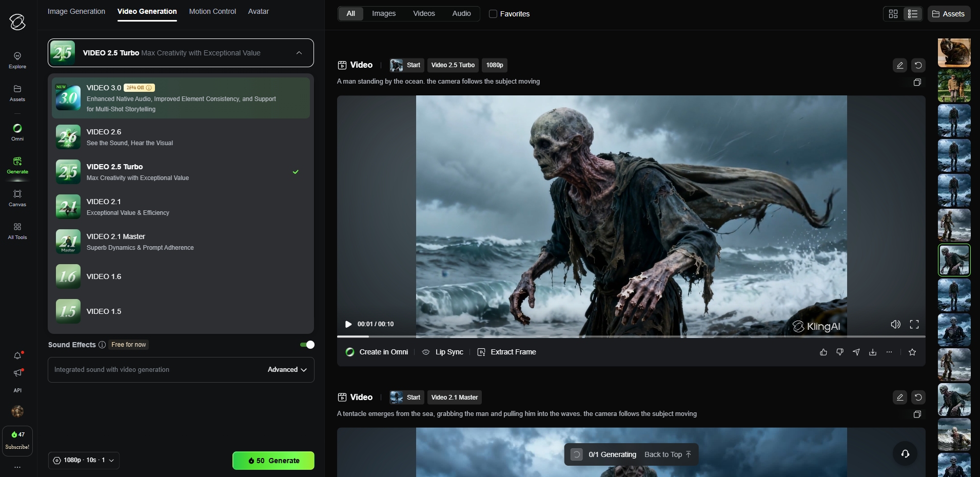Viewport: 980px width, 477px height.
Task: Open the Canvas tool in the sidebar
Action: [x=17, y=197]
